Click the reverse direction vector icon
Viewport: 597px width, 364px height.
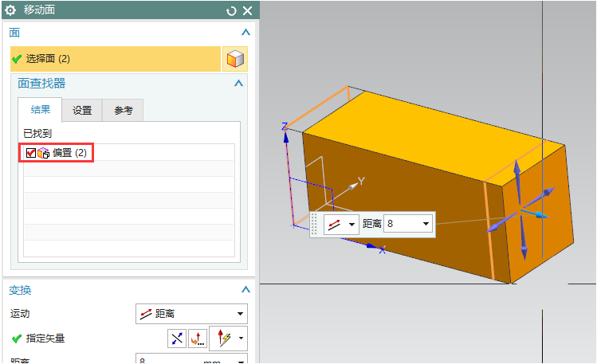[176, 339]
